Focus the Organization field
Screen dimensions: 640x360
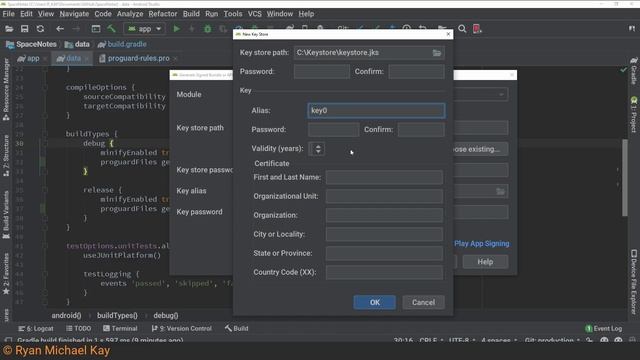tap(384, 215)
